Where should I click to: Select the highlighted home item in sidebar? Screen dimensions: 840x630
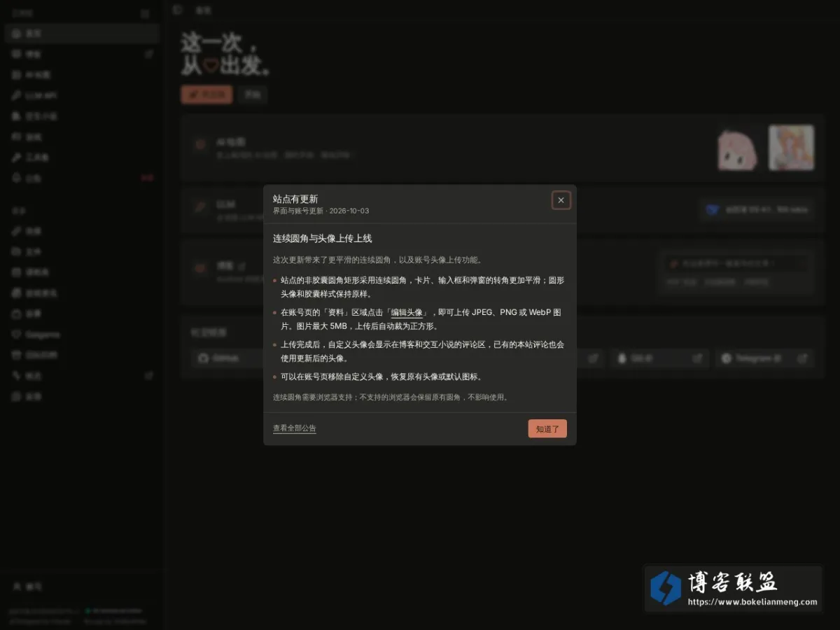(x=82, y=33)
